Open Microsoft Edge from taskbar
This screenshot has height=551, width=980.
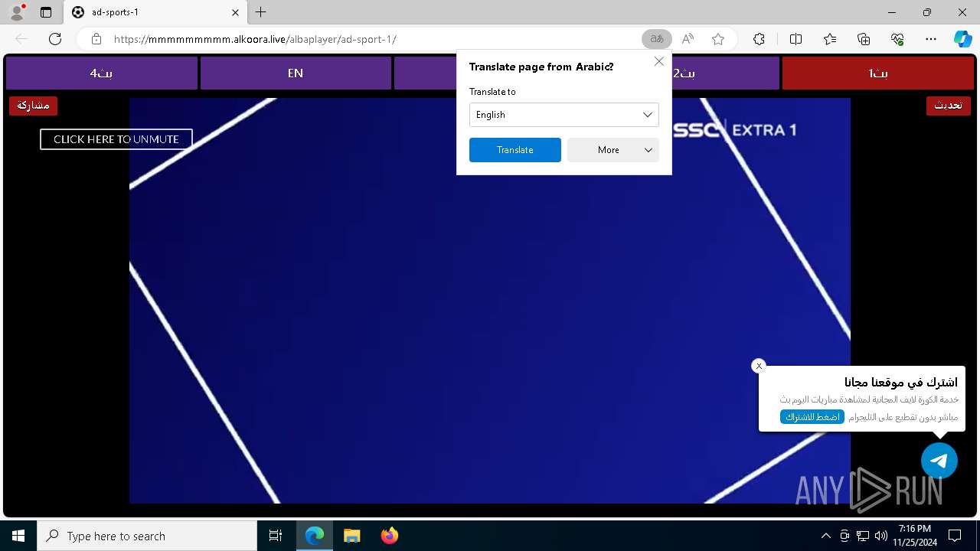click(x=315, y=536)
